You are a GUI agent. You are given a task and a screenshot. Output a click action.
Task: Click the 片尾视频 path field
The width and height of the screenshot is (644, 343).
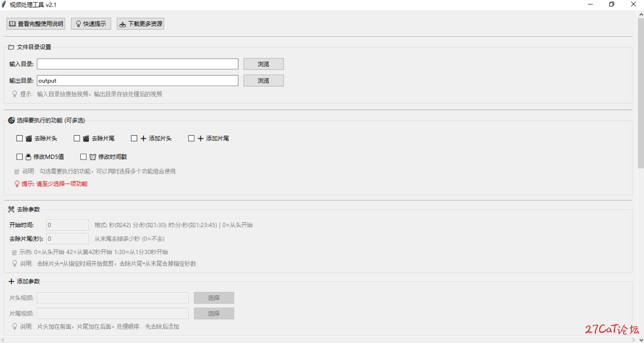coord(113,313)
